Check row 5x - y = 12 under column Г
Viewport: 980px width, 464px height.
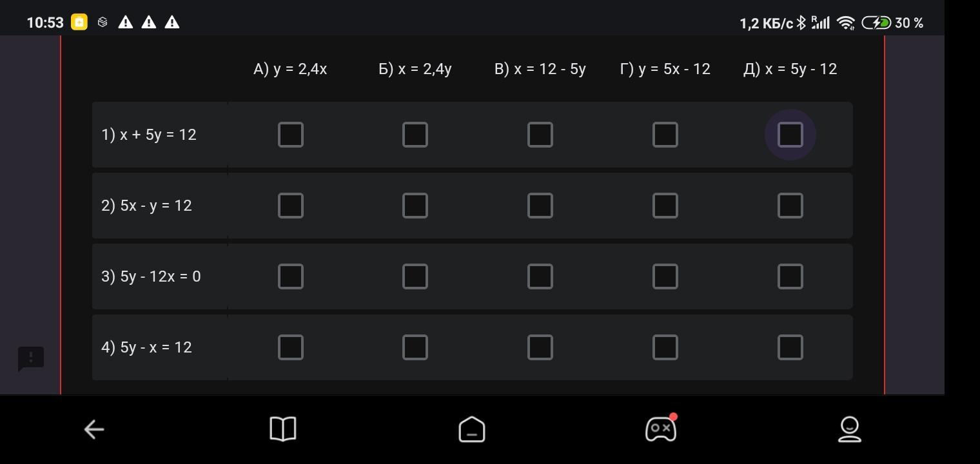point(665,206)
